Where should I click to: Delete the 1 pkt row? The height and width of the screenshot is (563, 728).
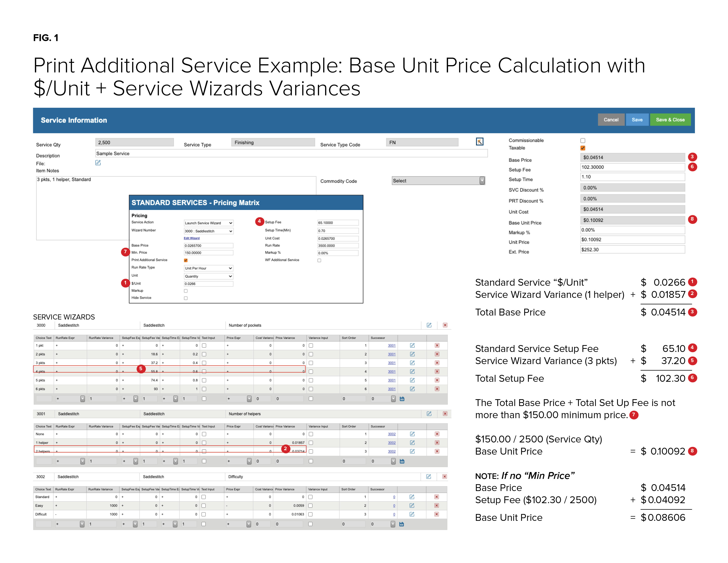[x=437, y=346]
